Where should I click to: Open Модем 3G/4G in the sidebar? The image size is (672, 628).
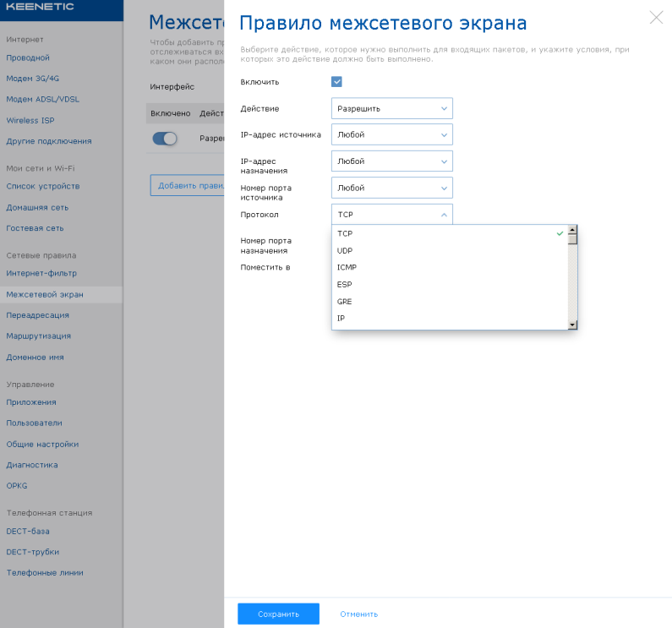33,79
